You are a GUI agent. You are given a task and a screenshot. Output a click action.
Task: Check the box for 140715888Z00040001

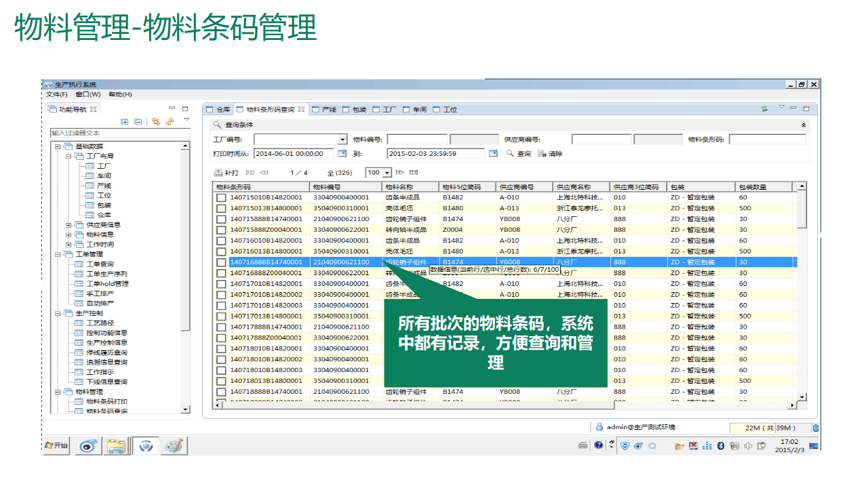coord(221,230)
